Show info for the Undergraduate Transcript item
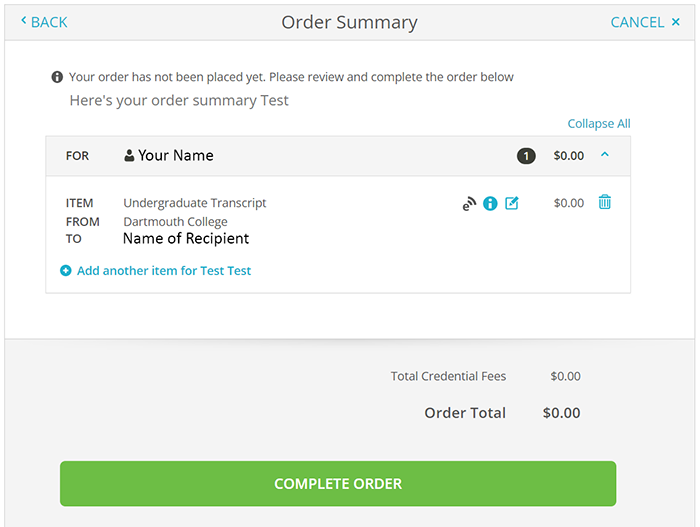Viewport: 700px width, 527px height. (490, 204)
